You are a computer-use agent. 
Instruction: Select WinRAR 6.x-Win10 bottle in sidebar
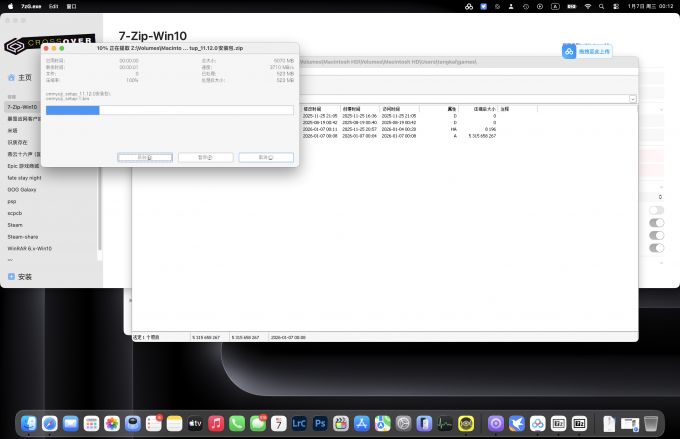click(29, 248)
